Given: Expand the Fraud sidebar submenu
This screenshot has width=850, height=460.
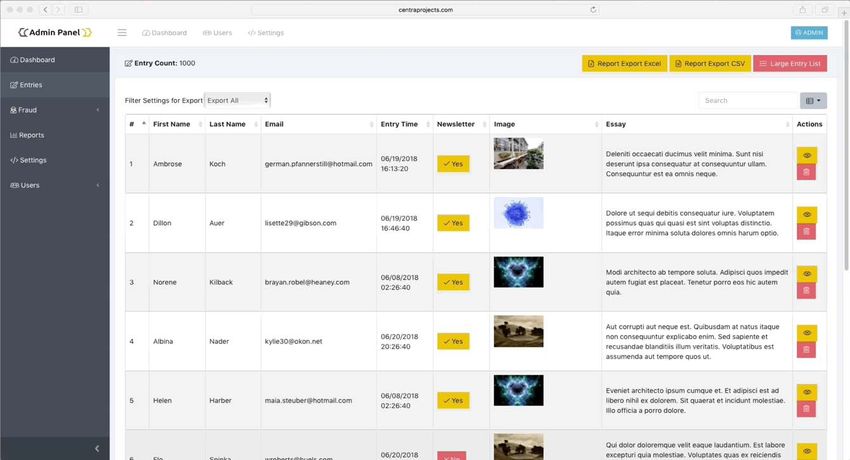Looking at the screenshot, I should [x=54, y=110].
